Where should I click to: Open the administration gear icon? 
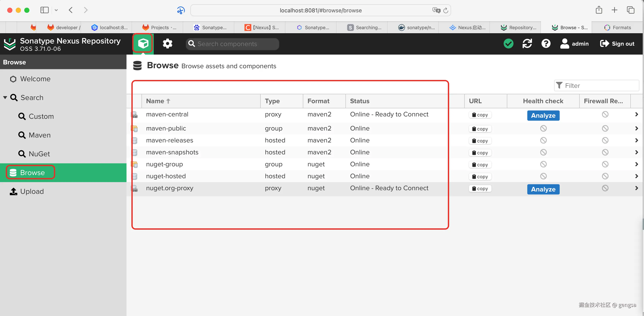(168, 43)
